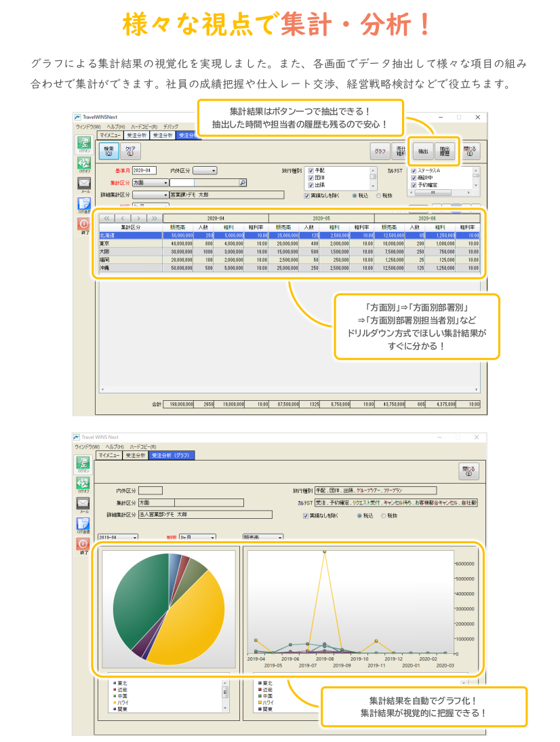Click the TravelWINSNext app icon in the upper title bar
Image resolution: width=560 pixels, height=742 pixels.
coord(77,117)
